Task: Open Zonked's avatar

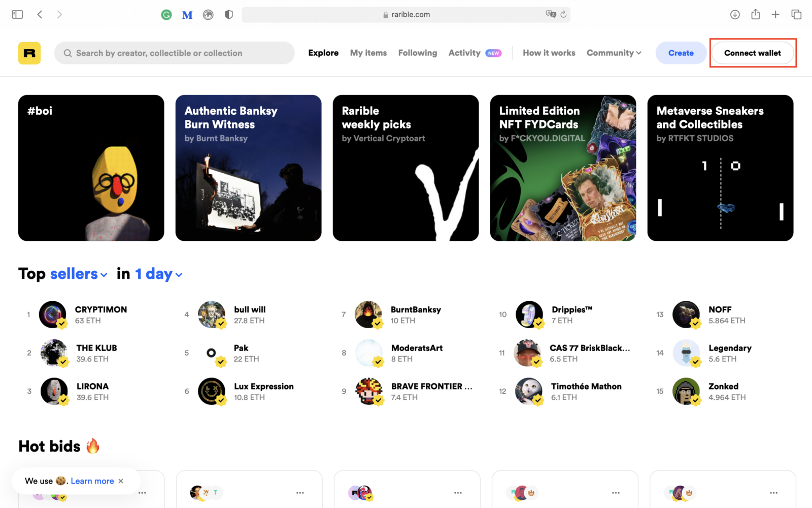Action: (x=686, y=391)
